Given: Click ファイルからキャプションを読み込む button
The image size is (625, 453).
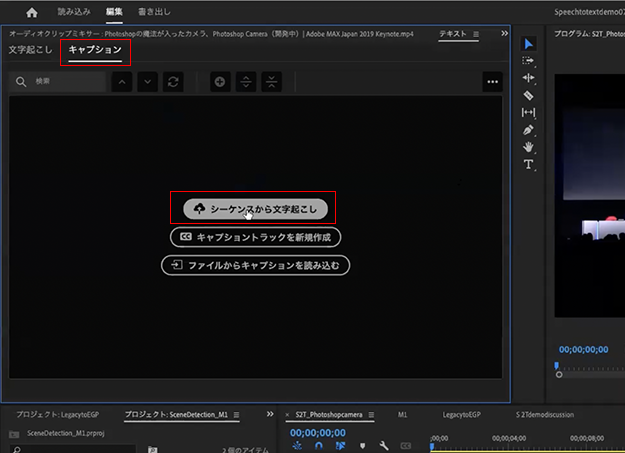Looking at the screenshot, I should [255, 265].
